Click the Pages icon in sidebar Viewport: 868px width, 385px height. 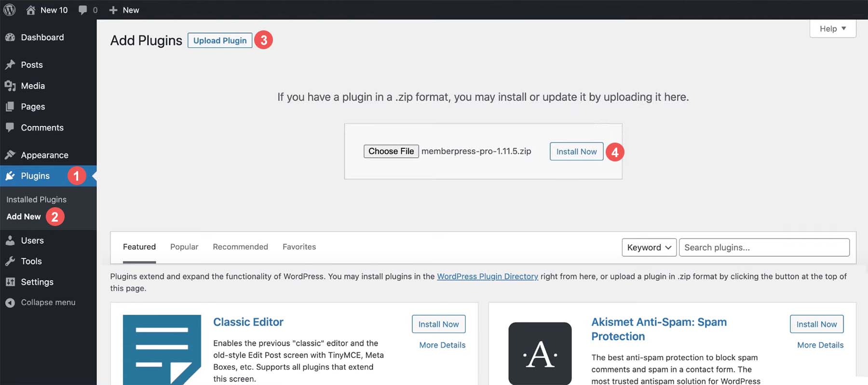tap(10, 106)
